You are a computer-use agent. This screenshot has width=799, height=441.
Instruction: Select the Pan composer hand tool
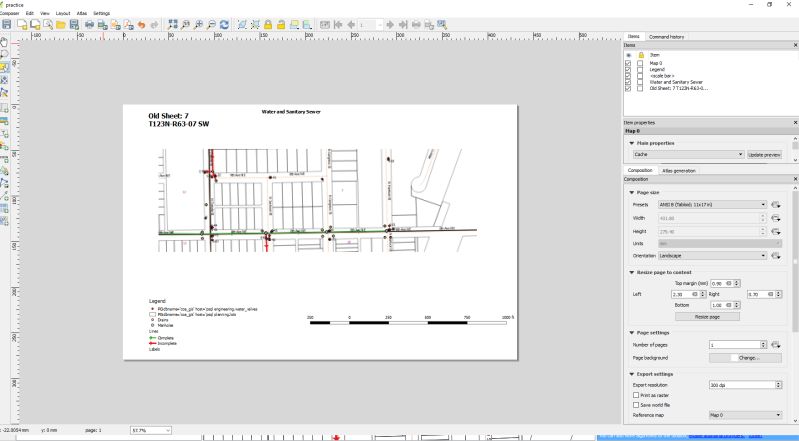click(x=4, y=42)
